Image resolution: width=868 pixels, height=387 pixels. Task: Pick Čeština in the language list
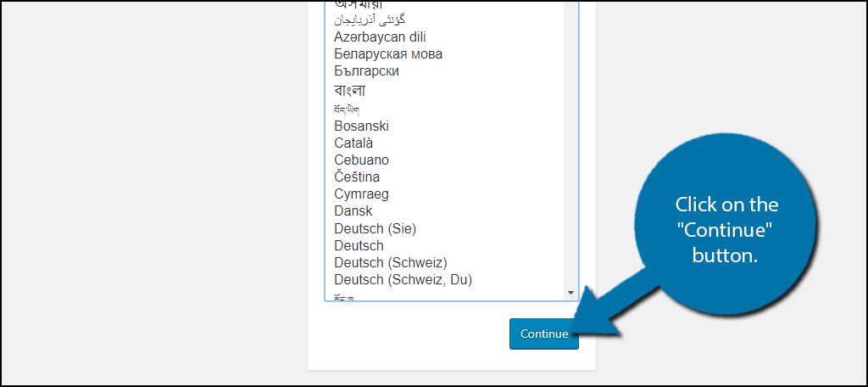tap(357, 177)
